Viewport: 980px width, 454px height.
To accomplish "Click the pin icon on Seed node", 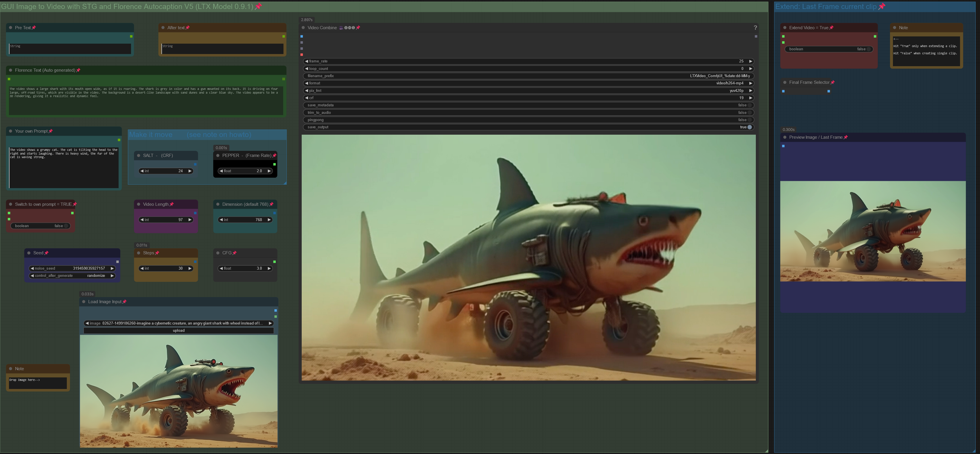I will [46, 253].
